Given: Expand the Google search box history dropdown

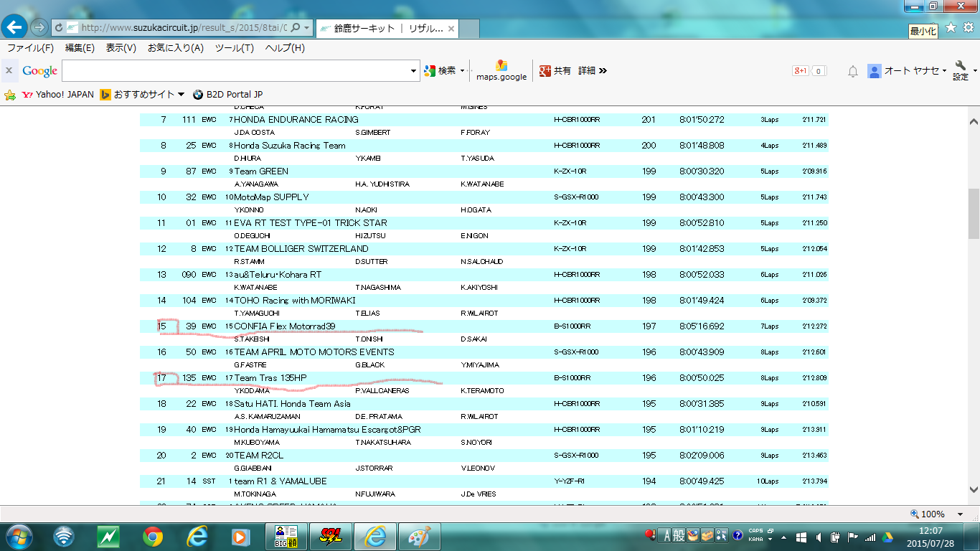Looking at the screenshot, I should click(x=414, y=70).
